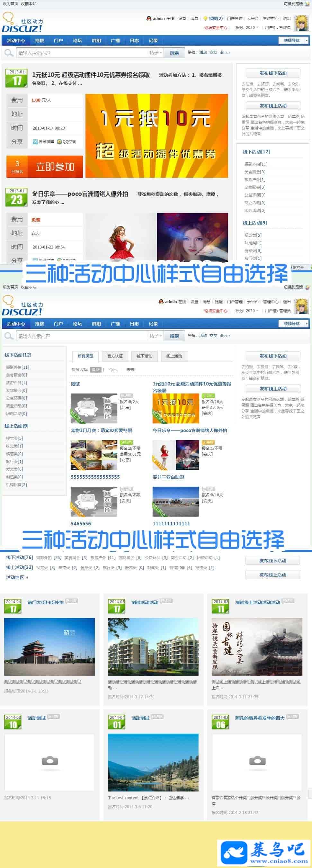Open 宠物1月月赛：萌宠の我要冬眠 activity title
This screenshot has height=868, width=312.
click(x=102, y=430)
